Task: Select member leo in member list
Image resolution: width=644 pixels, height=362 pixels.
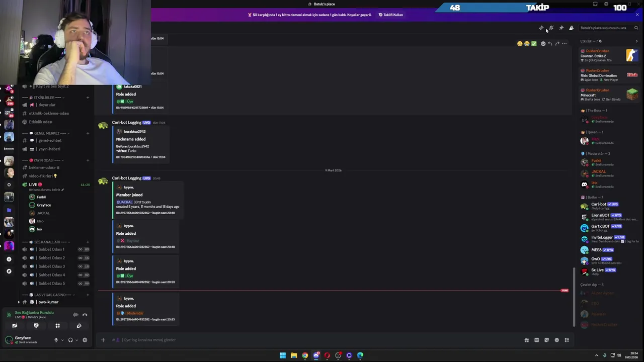Action: (x=609, y=185)
